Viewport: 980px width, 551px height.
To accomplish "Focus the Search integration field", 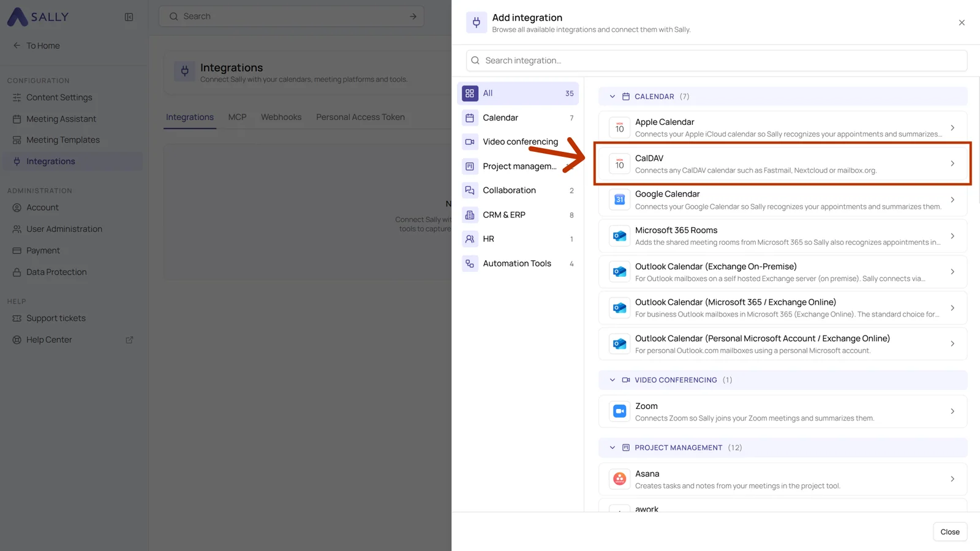I will pyautogui.click(x=717, y=61).
